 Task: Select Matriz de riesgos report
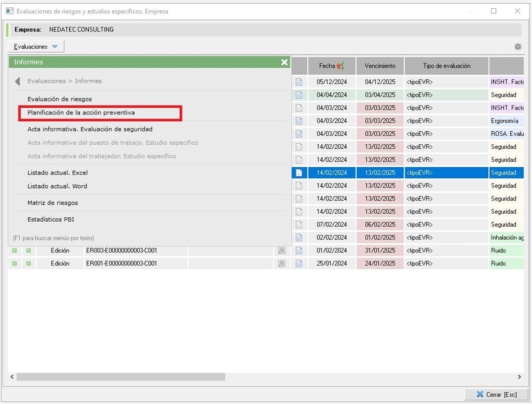point(53,203)
